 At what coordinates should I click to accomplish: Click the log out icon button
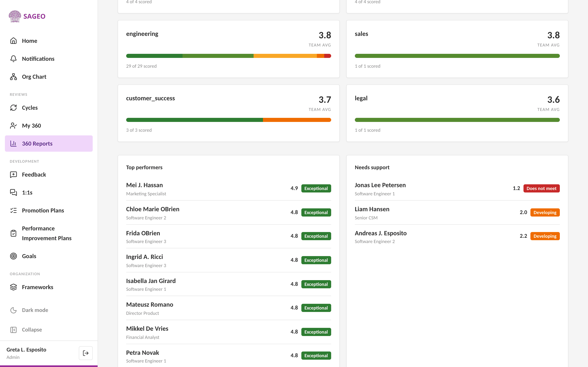[x=86, y=353]
